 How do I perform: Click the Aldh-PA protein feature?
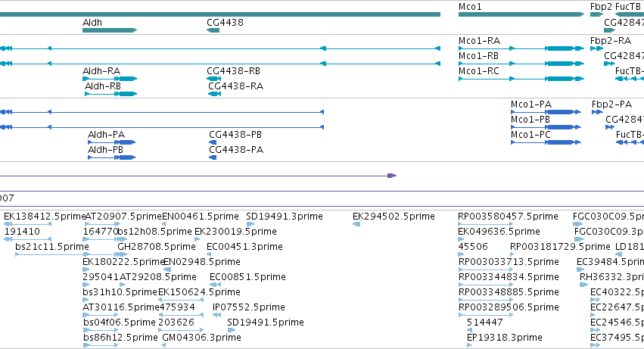tap(112, 142)
